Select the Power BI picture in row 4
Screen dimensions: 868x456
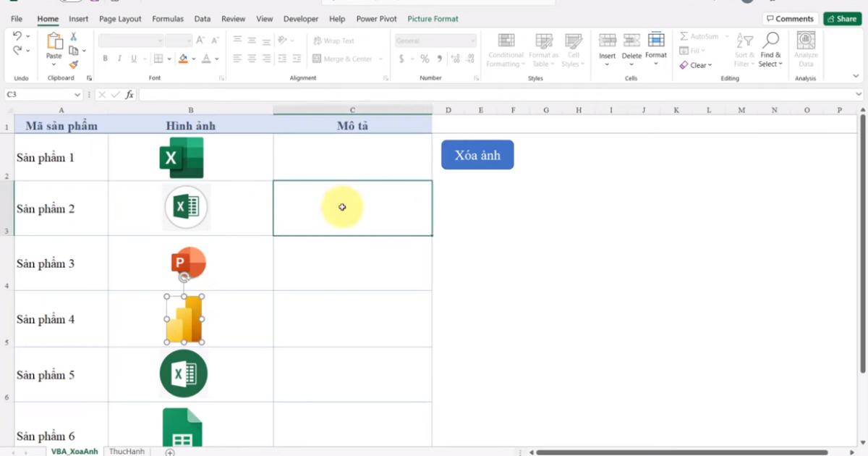point(184,319)
